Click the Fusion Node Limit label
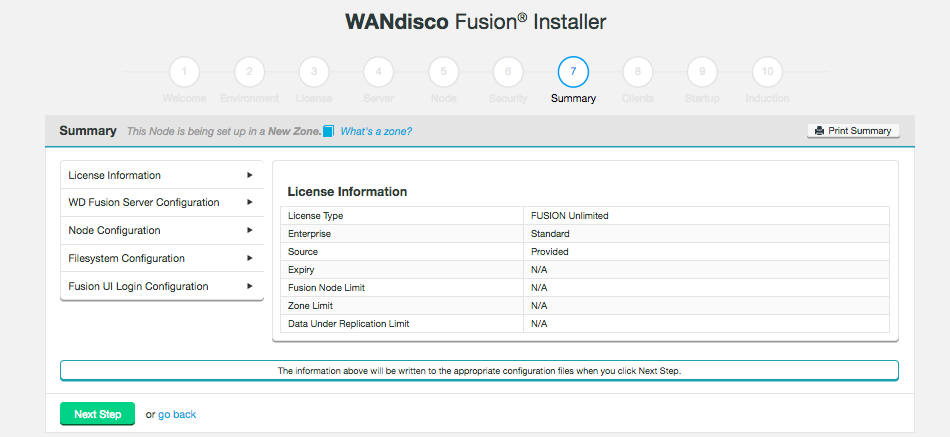 tap(327, 287)
